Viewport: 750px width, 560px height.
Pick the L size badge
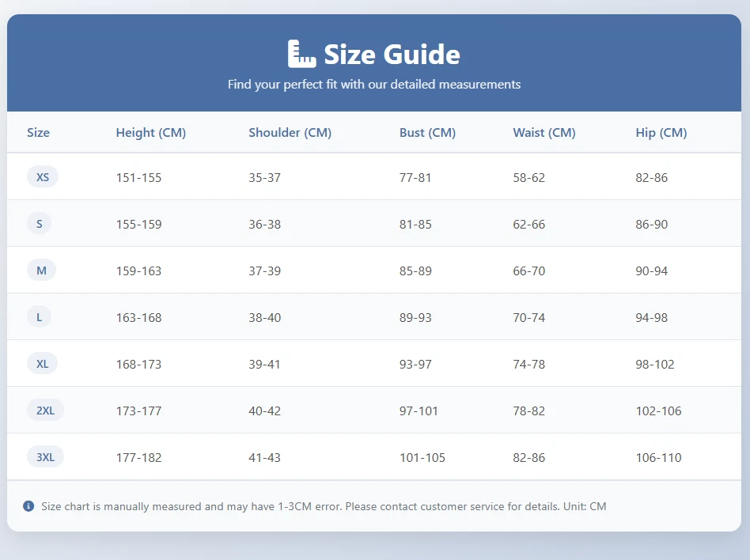click(40, 317)
